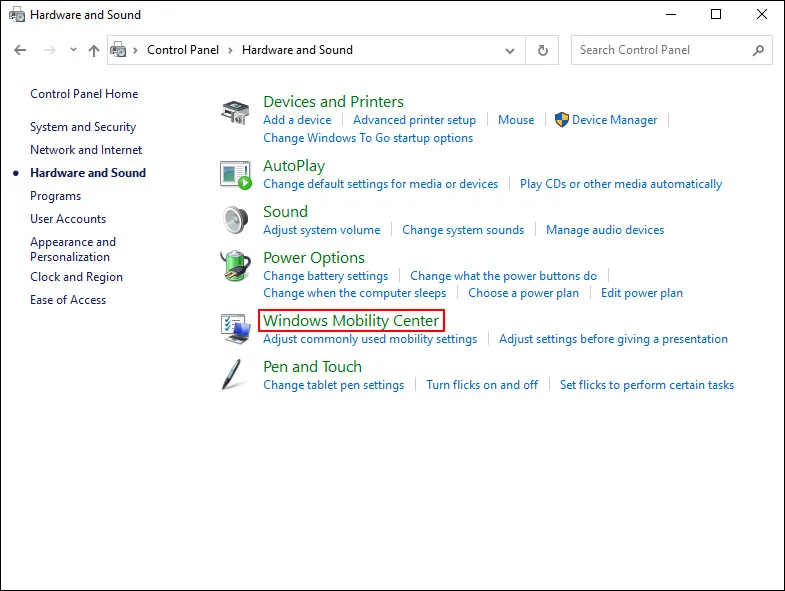Viewport: 785px width, 591px height.
Task: Go to Control Panel Home
Action: pyautogui.click(x=84, y=94)
